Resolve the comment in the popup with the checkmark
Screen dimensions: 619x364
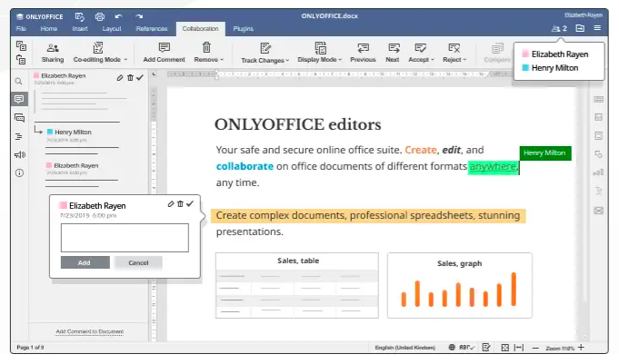coord(190,204)
